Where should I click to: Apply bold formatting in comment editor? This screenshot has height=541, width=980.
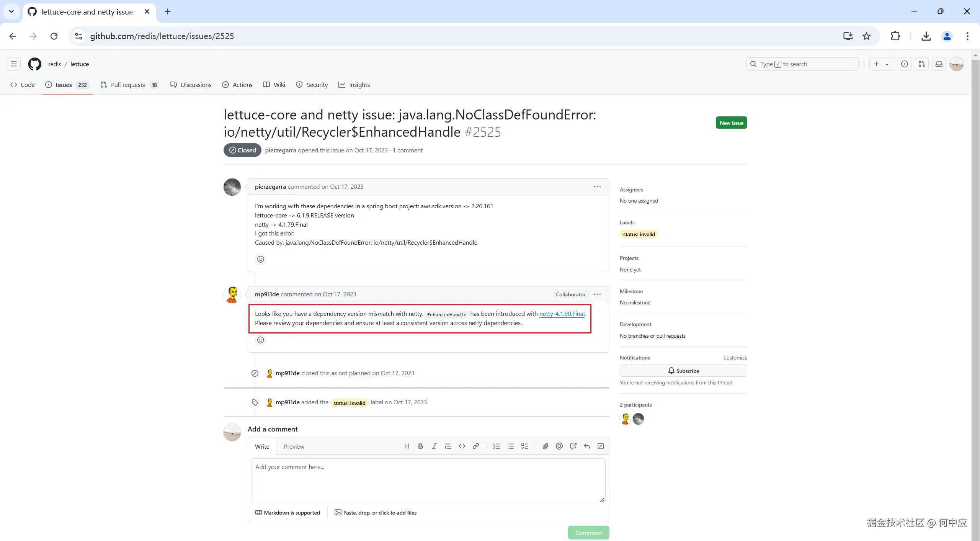(x=420, y=446)
